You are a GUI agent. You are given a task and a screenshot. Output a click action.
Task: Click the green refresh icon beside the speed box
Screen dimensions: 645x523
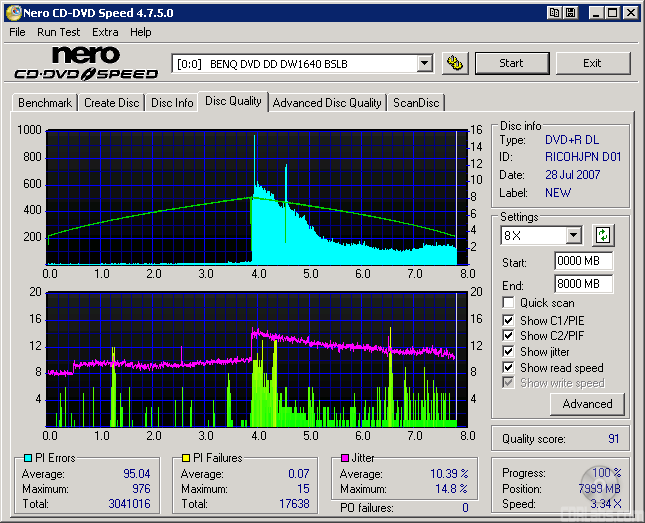point(602,236)
